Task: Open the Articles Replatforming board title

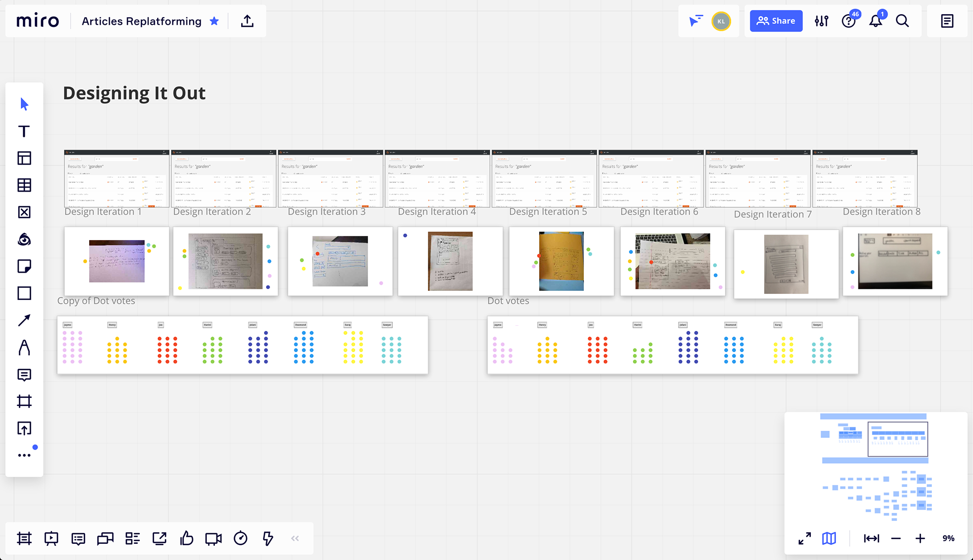Action: [x=141, y=21]
